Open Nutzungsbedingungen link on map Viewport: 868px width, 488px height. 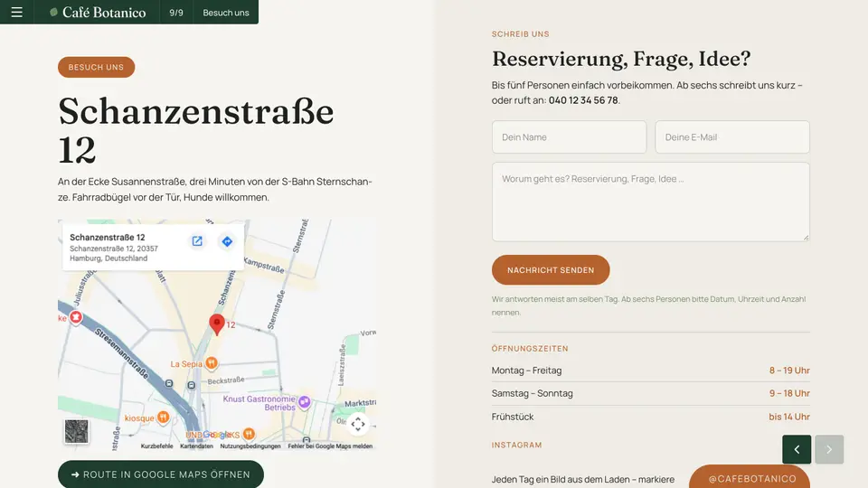(250, 446)
